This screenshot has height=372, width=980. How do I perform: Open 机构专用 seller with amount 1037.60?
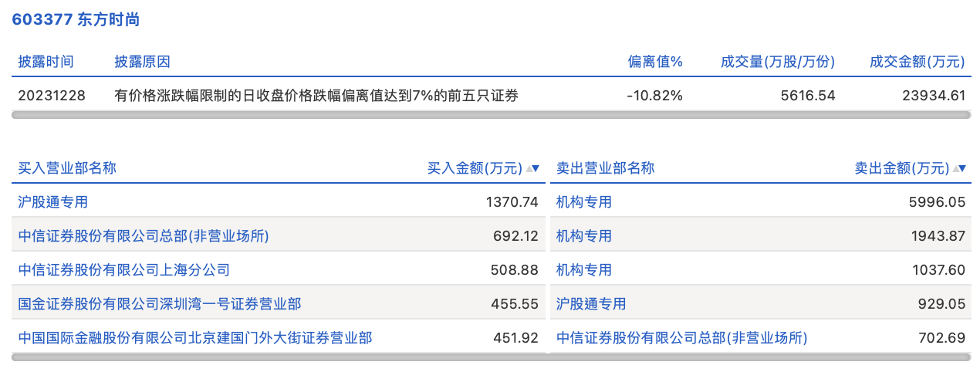point(584,270)
